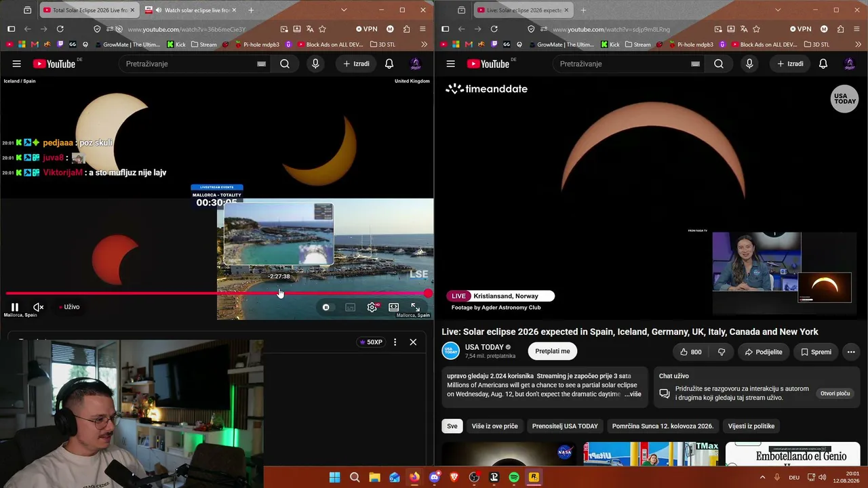Open new tab in right browser

coord(583,10)
